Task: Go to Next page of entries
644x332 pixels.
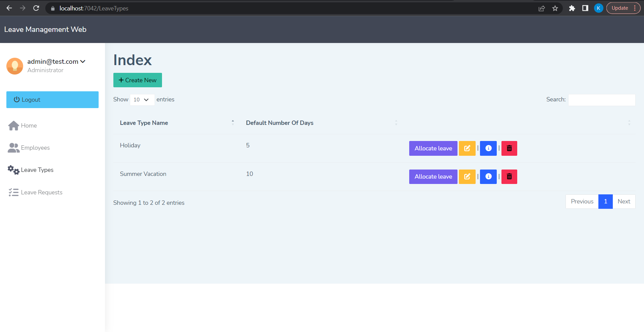Action: (x=624, y=201)
